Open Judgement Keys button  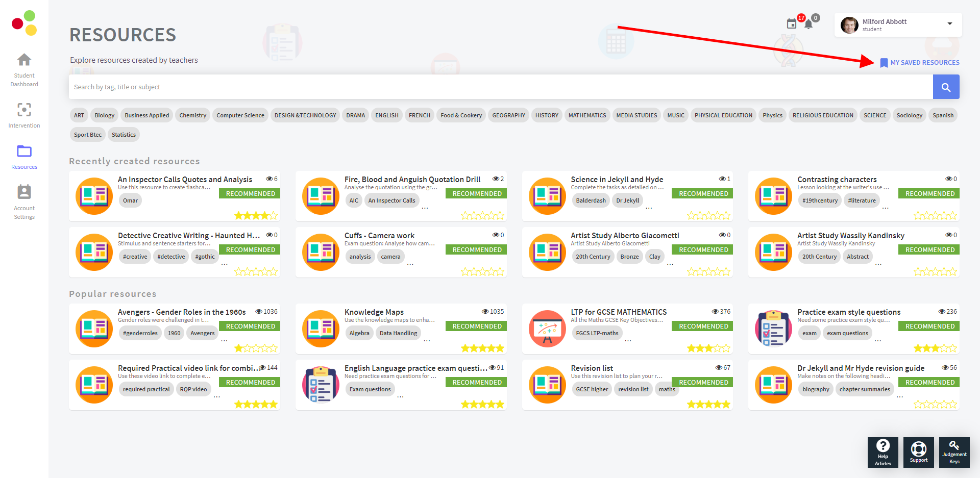click(x=954, y=452)
